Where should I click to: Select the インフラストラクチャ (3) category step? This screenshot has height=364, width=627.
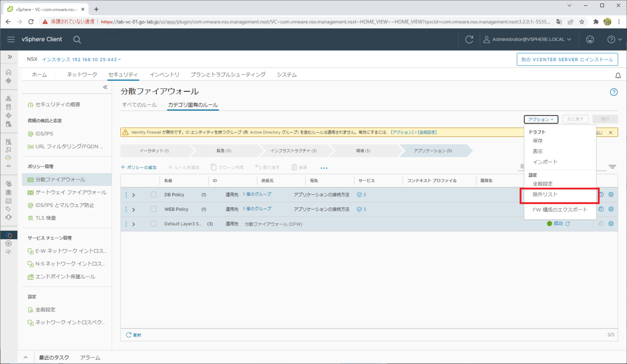294,151
